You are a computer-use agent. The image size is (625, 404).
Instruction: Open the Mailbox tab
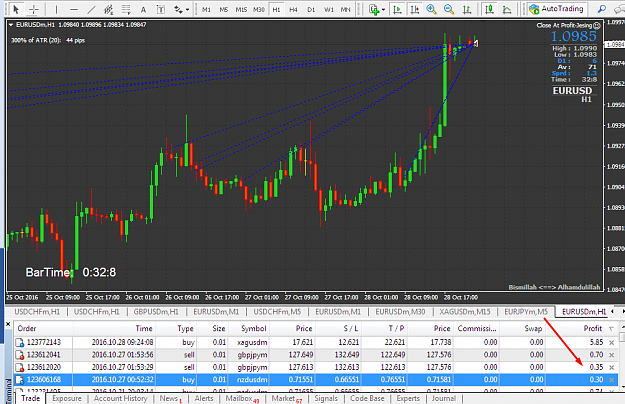click(x=242, y=398)
